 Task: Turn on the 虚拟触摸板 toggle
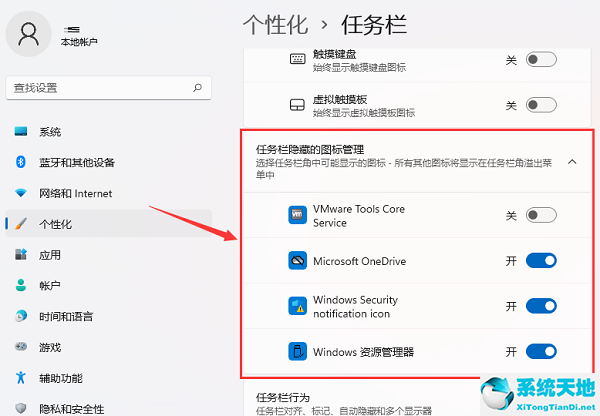pyautogui.click(x=541, y=105)
